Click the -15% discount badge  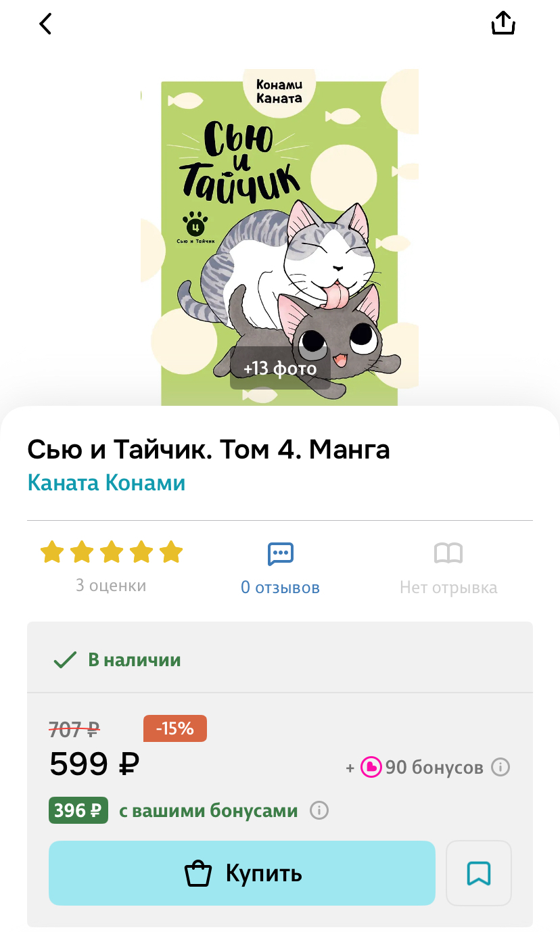(175, 728)
